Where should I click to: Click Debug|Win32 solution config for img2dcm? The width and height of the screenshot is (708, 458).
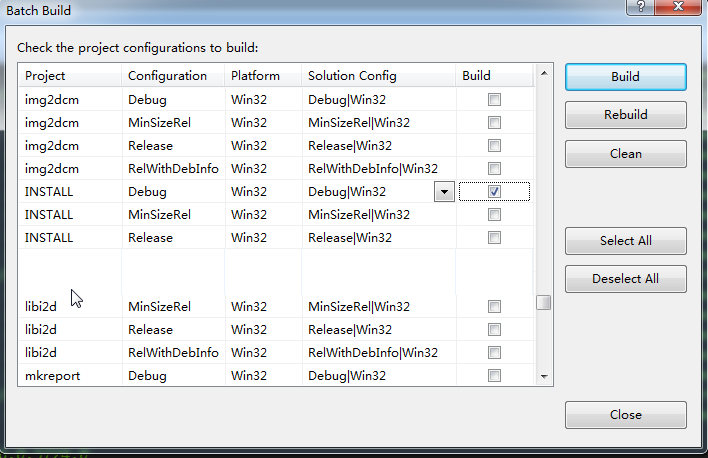(379, 99)
